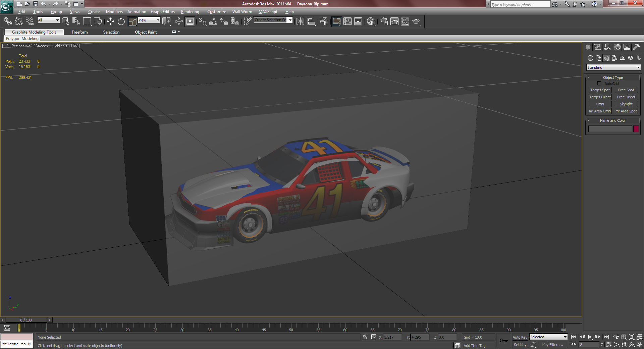Click the Unlink Selection icon
This screenshot has height=349, width=644.
(x=18, y=21)
